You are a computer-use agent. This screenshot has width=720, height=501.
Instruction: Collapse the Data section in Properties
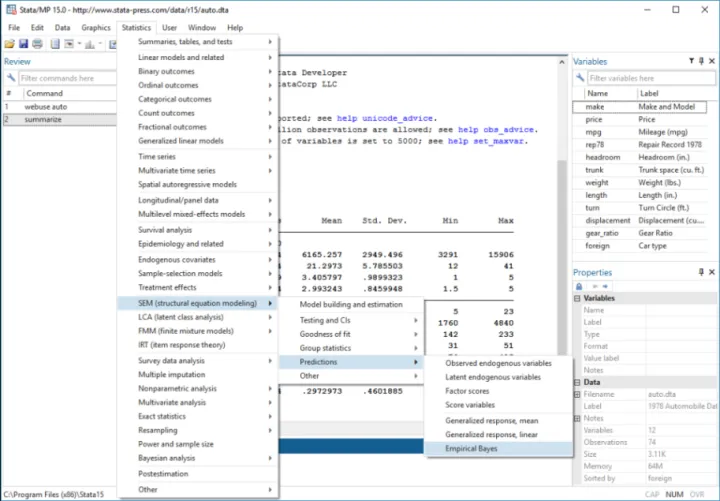(x=577, y=382)
